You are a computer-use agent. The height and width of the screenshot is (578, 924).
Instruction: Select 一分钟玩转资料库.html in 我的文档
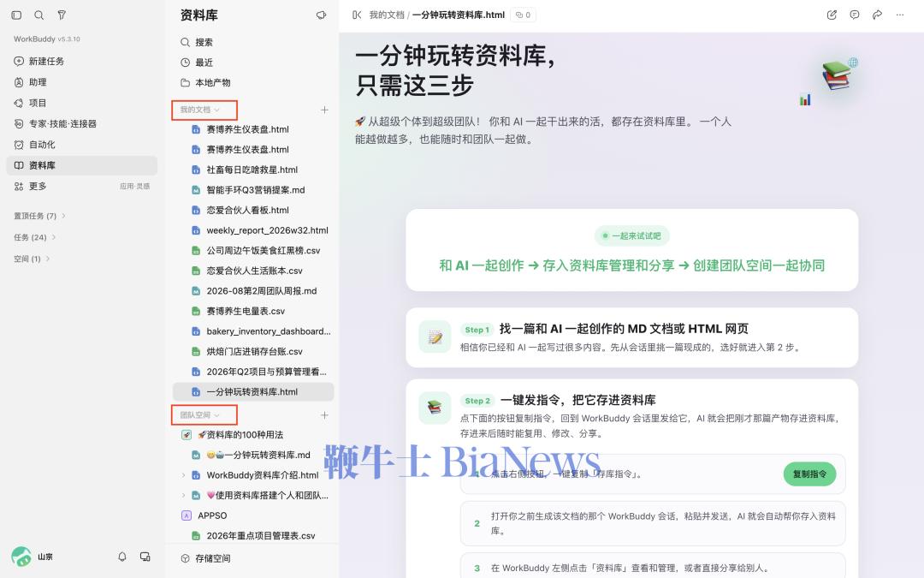click(x=253, y=391)
